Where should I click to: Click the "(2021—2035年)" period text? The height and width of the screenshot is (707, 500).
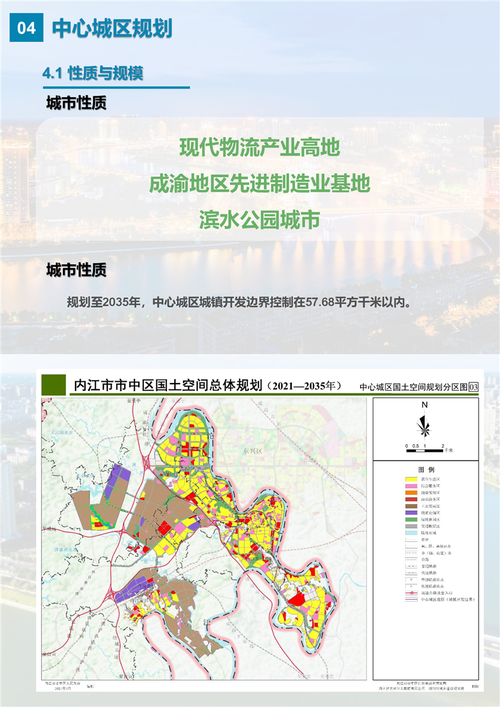305,386
